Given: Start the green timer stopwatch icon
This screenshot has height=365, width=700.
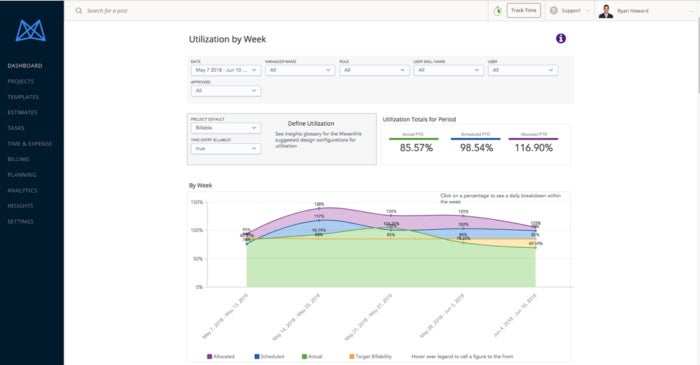Looking at the screenshot, I should tap(497, 11).
